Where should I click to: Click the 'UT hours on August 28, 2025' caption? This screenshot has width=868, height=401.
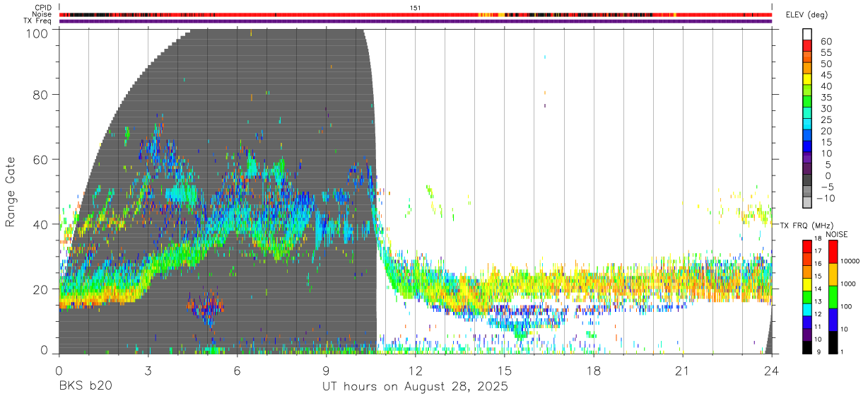coord(415,387)
